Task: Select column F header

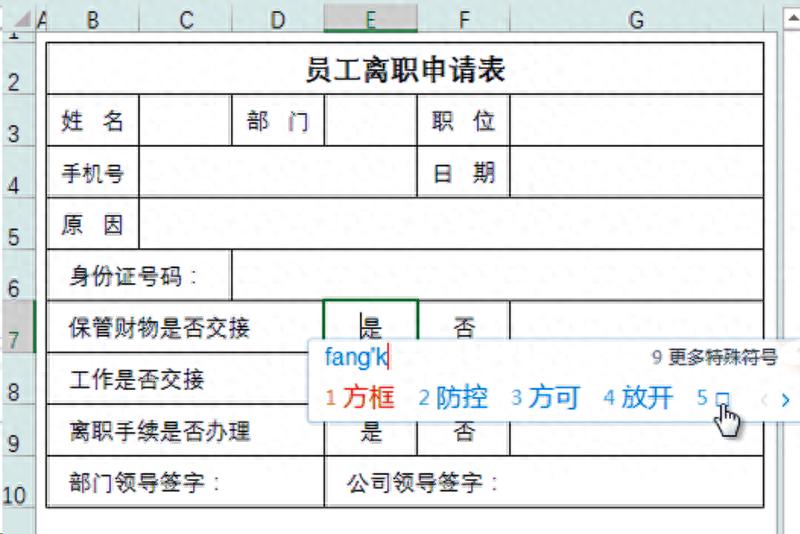Action: [463, 20]
